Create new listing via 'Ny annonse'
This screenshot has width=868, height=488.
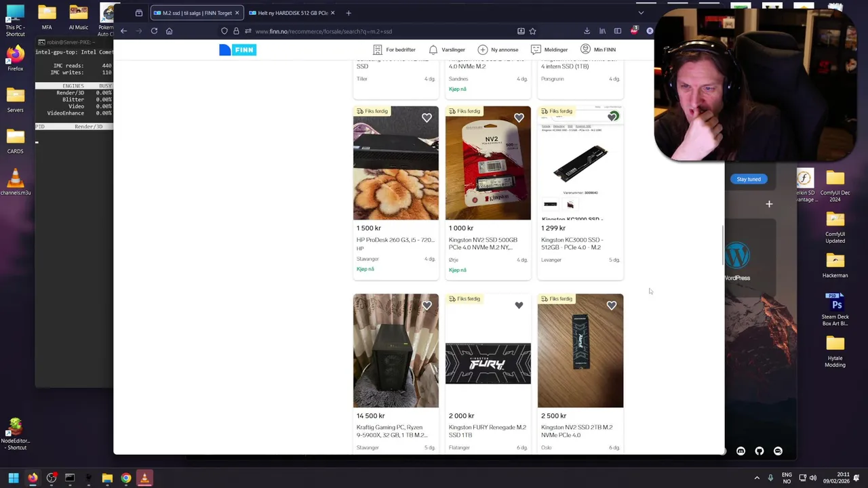tap(498, 49)
